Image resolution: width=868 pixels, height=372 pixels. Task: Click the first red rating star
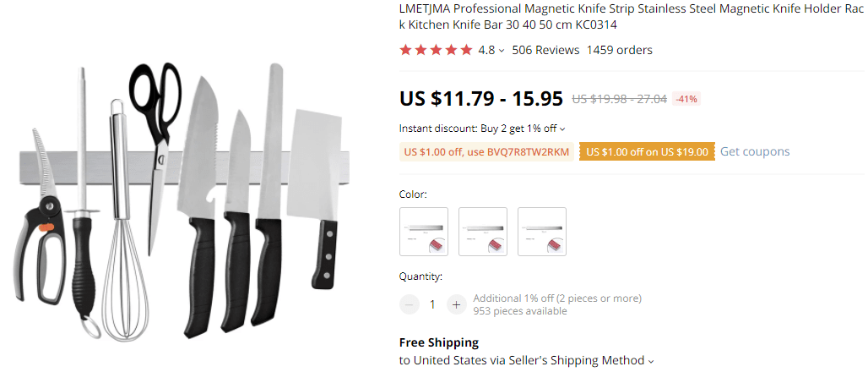(x=405, y=50)
